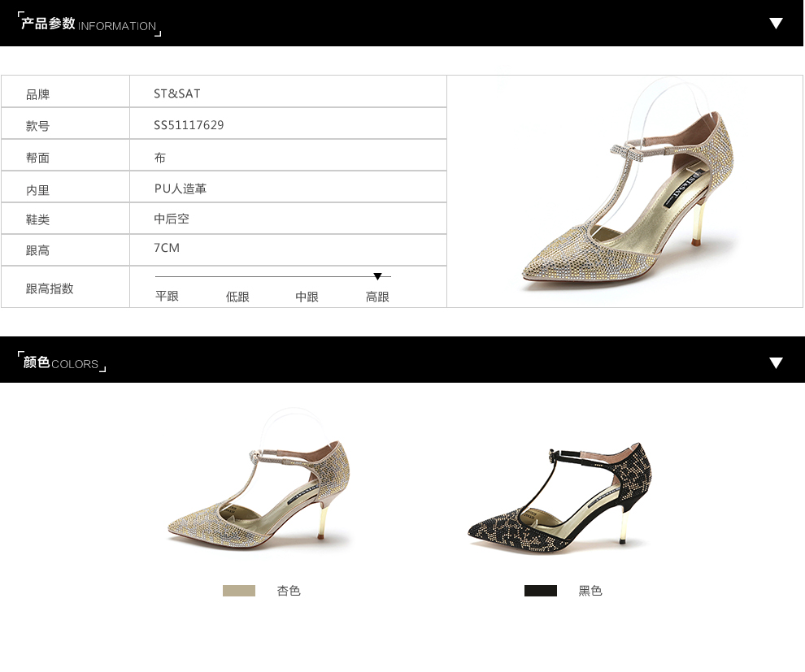Select the 平跟 heel scale label

coord(167,297)
